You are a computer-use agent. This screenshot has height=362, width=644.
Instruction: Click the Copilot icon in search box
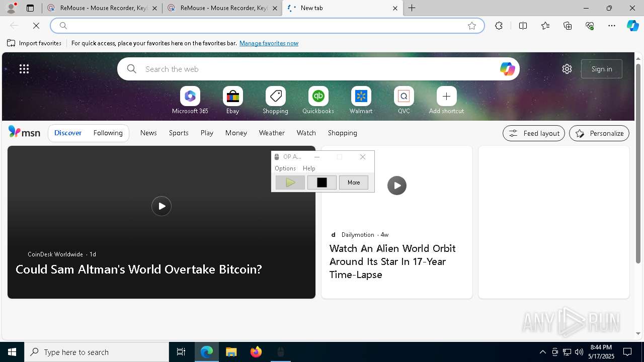point(507,69)
